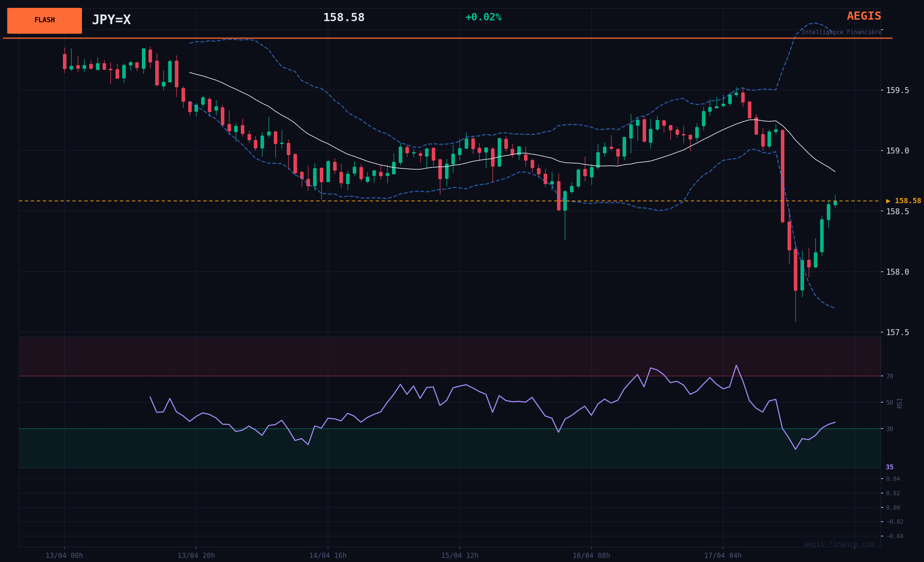The height and width of the screenshot is (562, 924).
Task: Click the purple RSI value 35
Action: tap(890, 467)
